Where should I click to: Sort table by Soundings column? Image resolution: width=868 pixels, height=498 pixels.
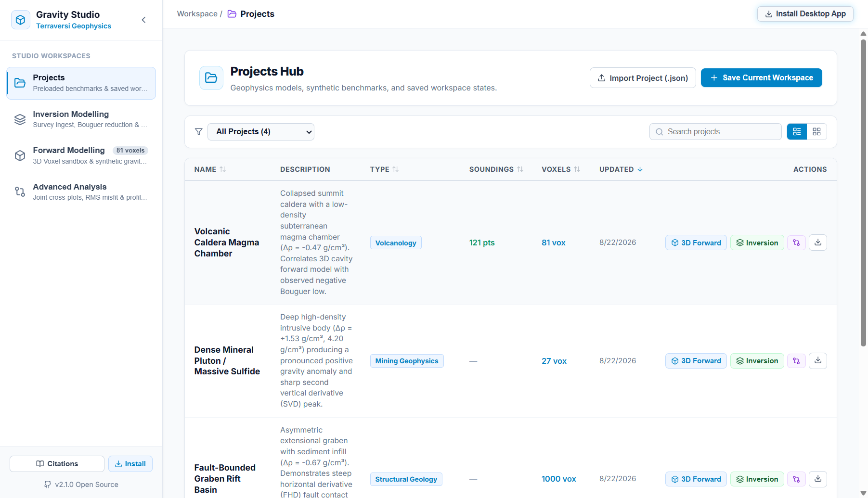click(496, 169)
